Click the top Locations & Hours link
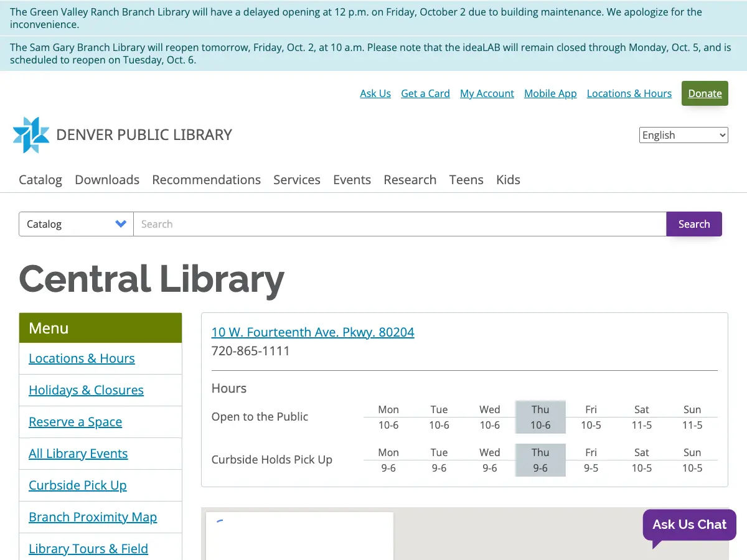This screenshot has width=747, height=560. tap(629, 93)
